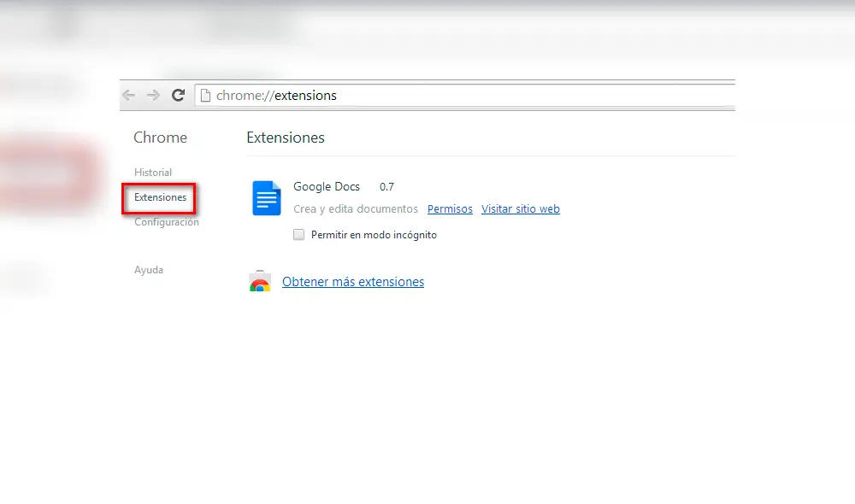Image resolution: width=855 pixels, height=504 pixels.
Task: Click the Chrome heading above the sidebar
Action: tap(160, 138)
